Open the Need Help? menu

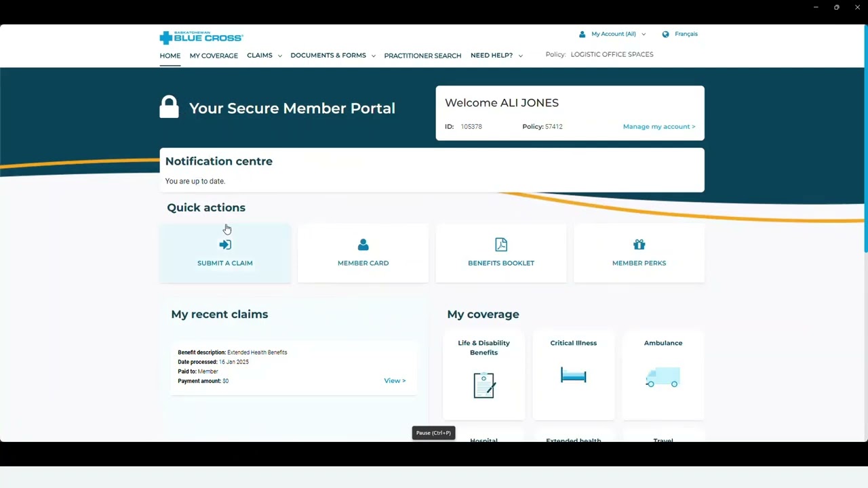coord(492,56)
